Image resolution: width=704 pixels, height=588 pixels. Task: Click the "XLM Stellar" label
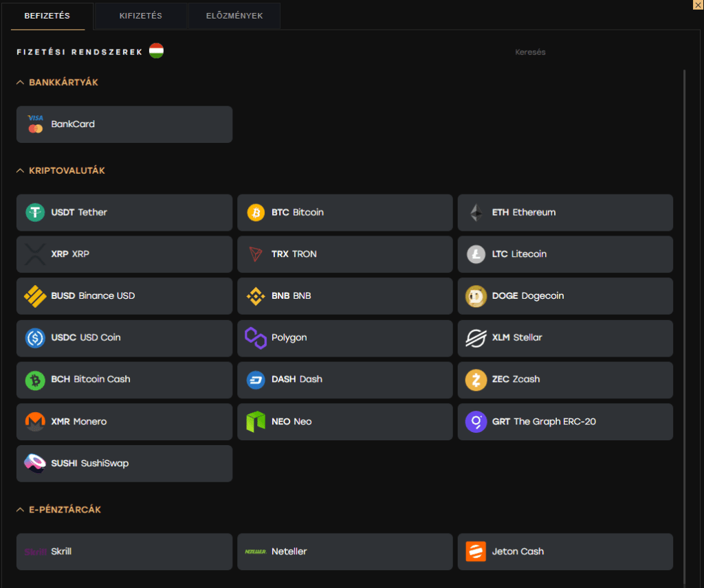coord(517,338)
